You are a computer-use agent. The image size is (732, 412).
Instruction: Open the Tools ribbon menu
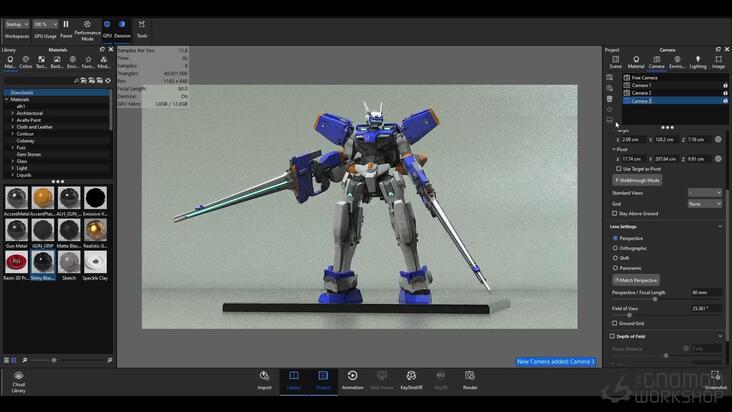point(142,28)
